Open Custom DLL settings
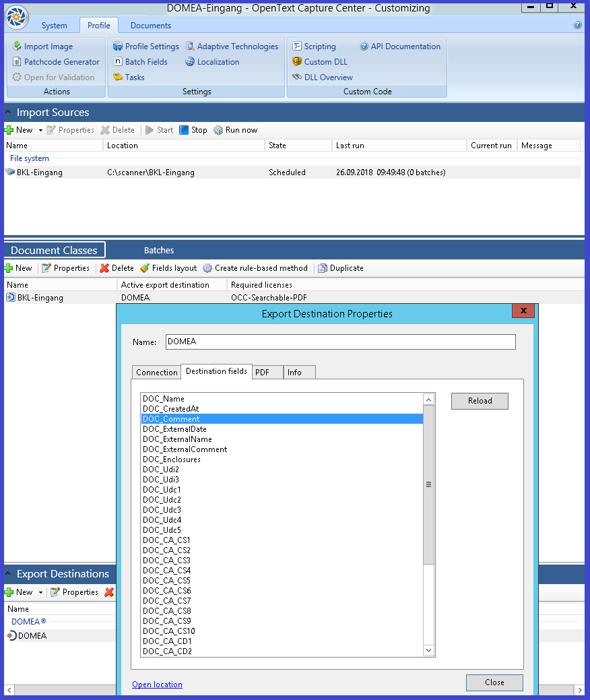 tap(320, 62)
